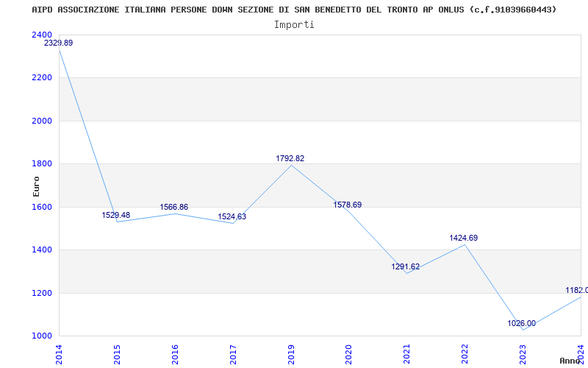This screenshot has width=588, height=368.
Task: Click the y-axis value 1200
Action: (42, 293)
